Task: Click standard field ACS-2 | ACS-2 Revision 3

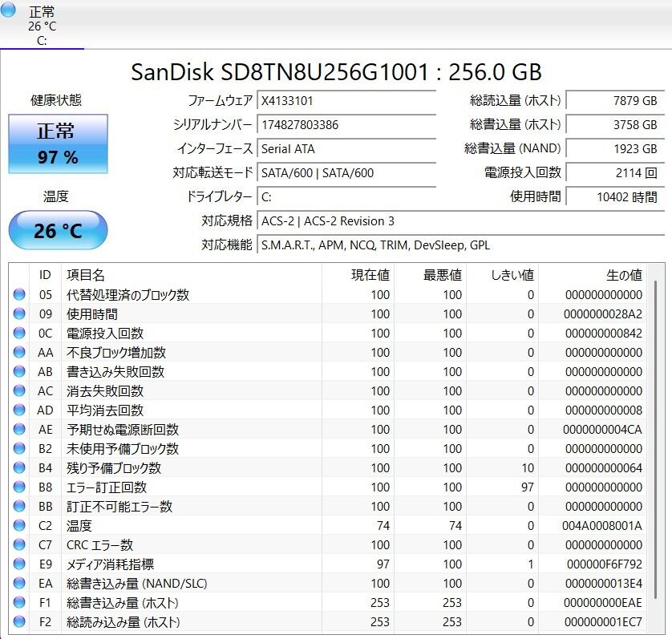Action: tap(461, 220)
